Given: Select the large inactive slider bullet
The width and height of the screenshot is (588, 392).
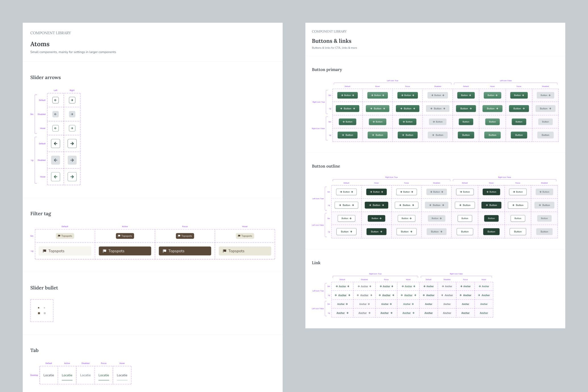Looking at the screenshot, I should click(45, 313).
